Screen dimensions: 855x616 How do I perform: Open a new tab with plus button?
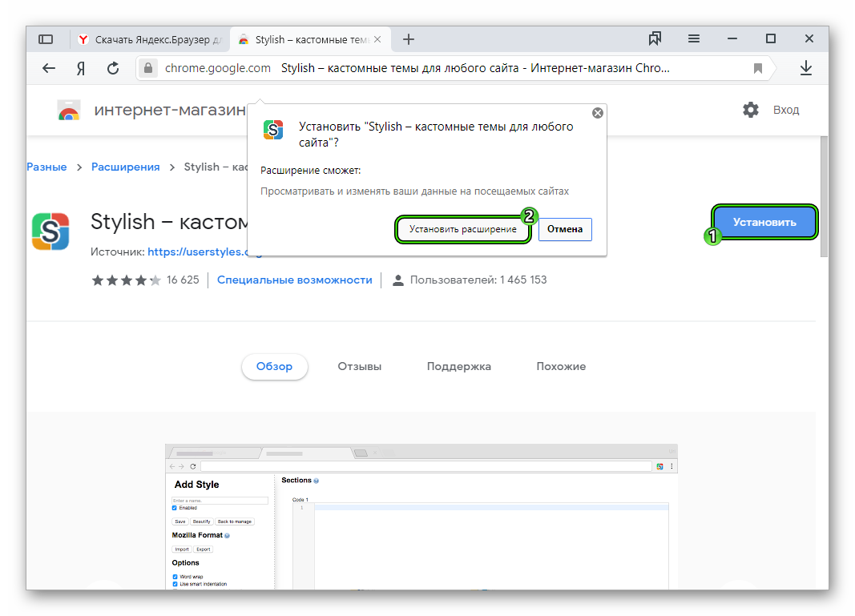(x=409, y=39)
